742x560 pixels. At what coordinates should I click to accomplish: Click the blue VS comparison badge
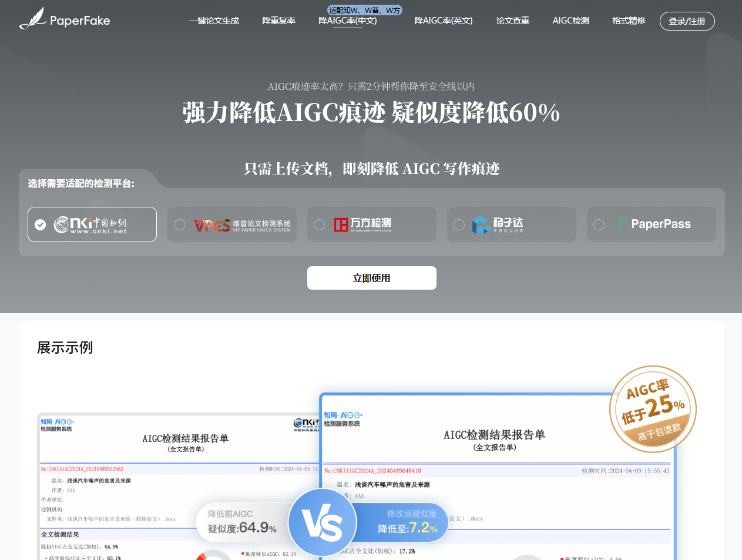coord(323,522)
